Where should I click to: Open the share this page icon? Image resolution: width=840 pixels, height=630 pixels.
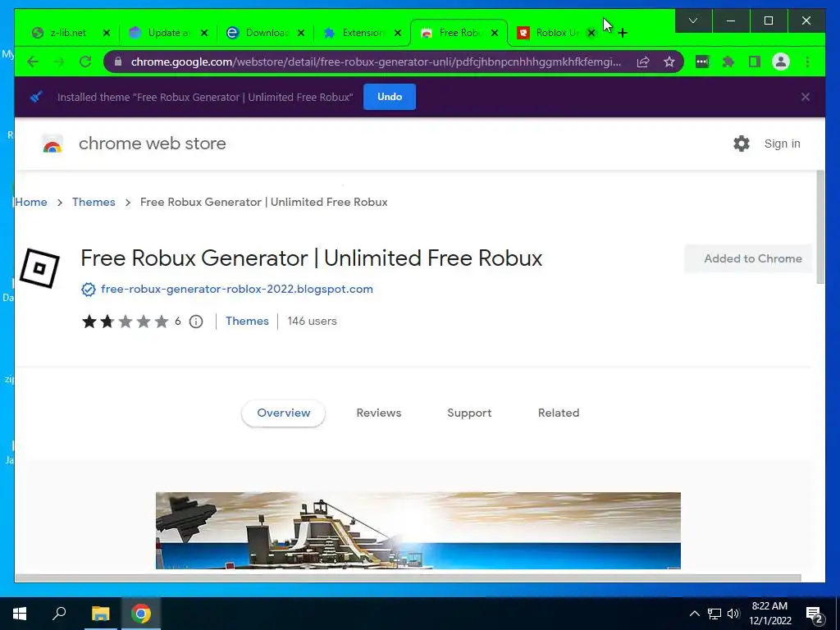coord(643,62)
